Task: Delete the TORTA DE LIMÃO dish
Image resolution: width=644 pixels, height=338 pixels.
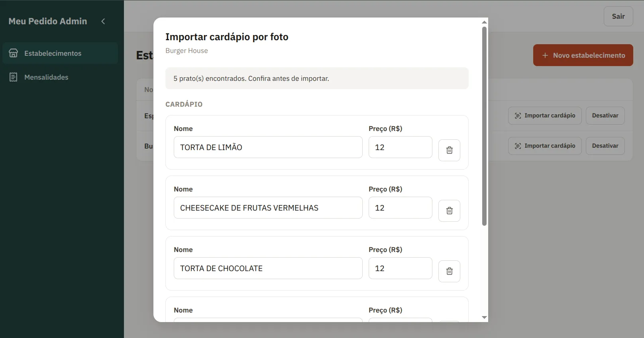Action: point(449,150)
